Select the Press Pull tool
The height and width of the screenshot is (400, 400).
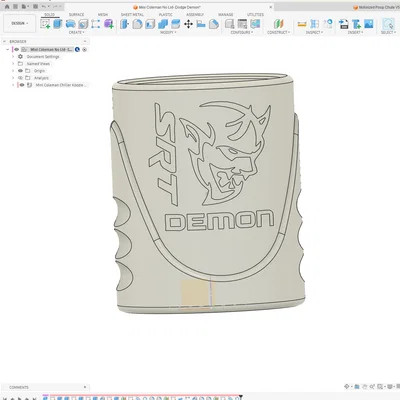(124, 24)
